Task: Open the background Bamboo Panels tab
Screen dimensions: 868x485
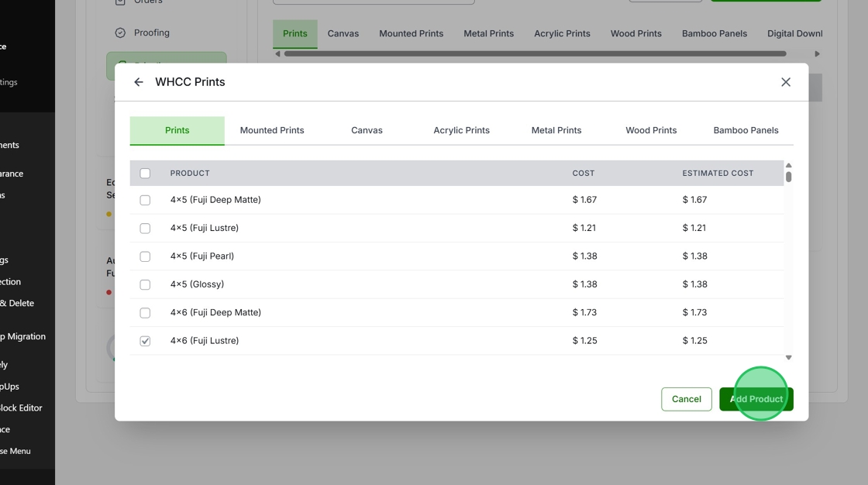Action: click(715, 34)
